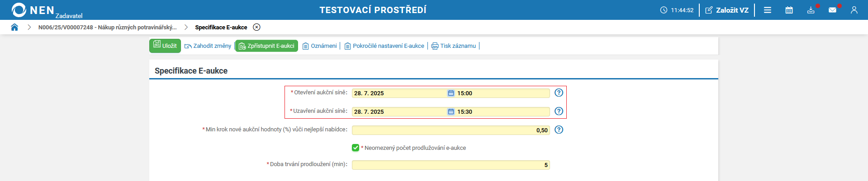Screen dimensions: 868x181
Task: Click the Uložit button
Action: 165,46
